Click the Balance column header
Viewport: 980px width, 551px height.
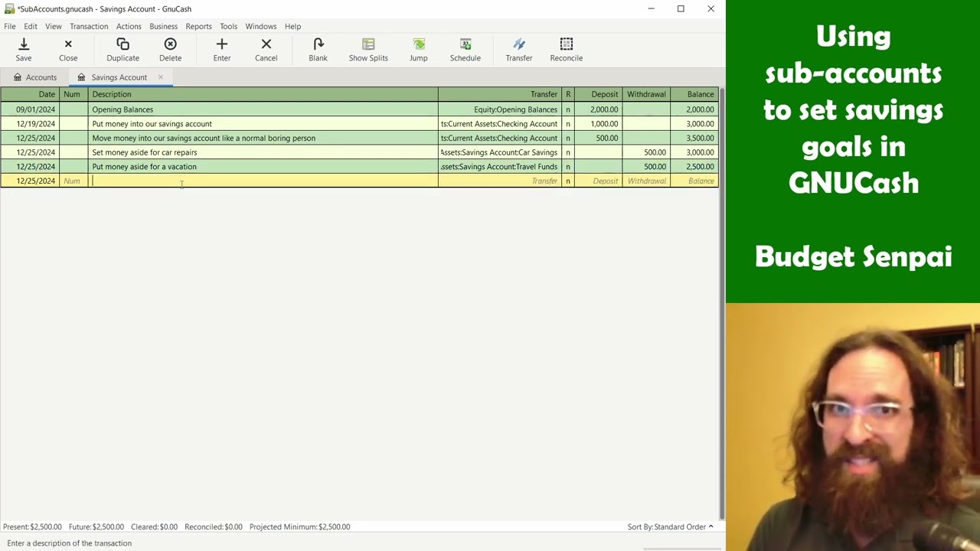(x=694, y=94)
